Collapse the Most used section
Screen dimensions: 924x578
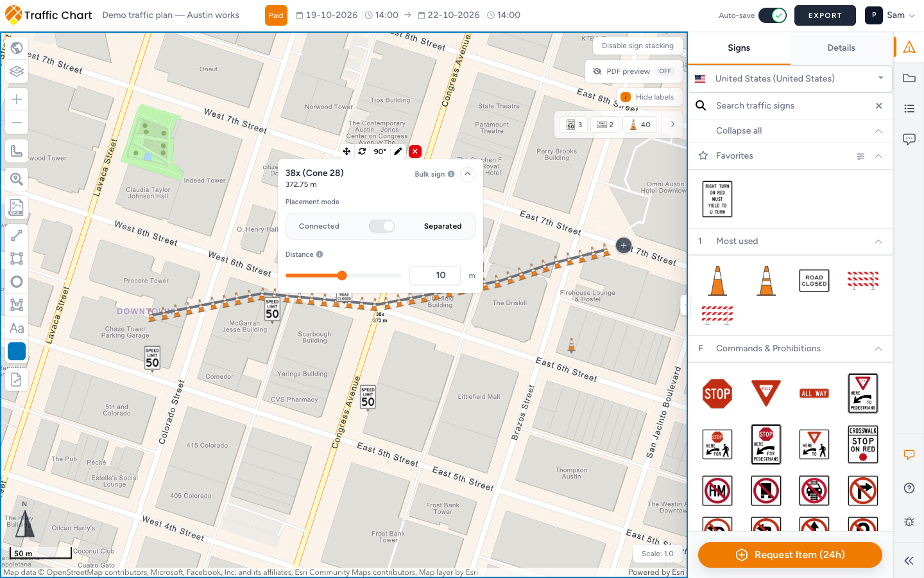pyautogui.click(x=878, y=241)
